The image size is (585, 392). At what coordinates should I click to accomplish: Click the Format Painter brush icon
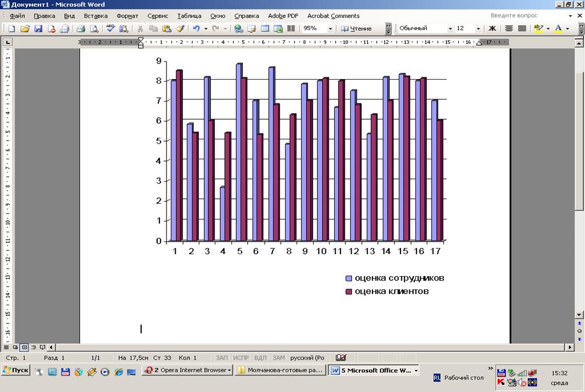coord(180,29)
